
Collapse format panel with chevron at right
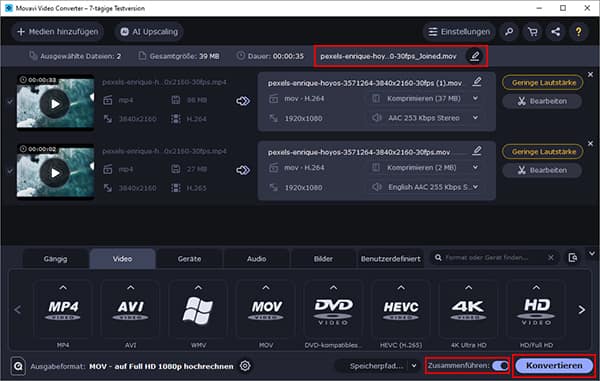click(x=592, y=254)
